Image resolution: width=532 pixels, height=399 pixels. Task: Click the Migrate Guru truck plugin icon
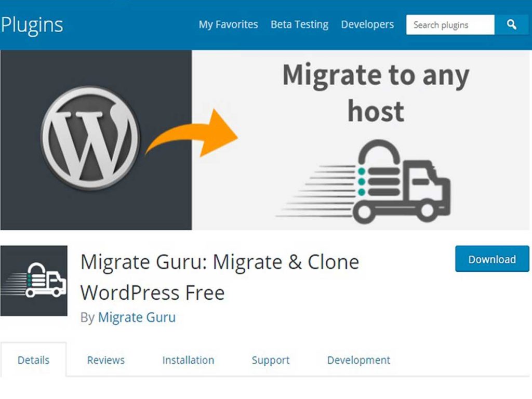coord(34,281)
